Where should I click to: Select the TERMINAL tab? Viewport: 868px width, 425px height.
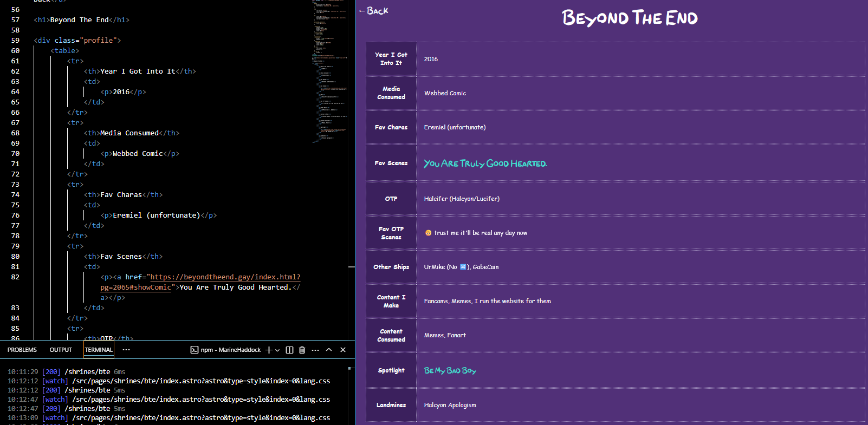coord(99,350)
